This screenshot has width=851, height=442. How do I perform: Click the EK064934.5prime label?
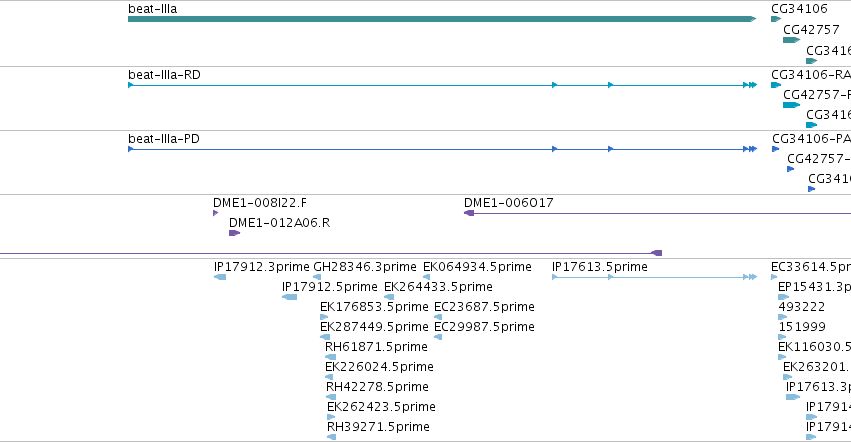(x=478, y=267)
